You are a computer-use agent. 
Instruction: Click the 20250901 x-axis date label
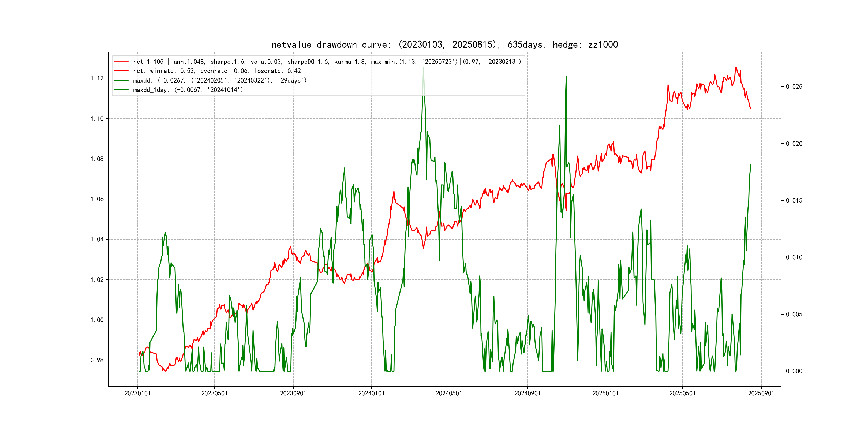click(x=761, y=394)
